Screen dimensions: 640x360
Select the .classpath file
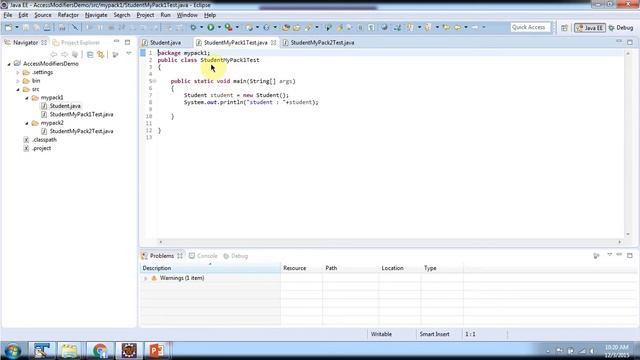(44, 140)
